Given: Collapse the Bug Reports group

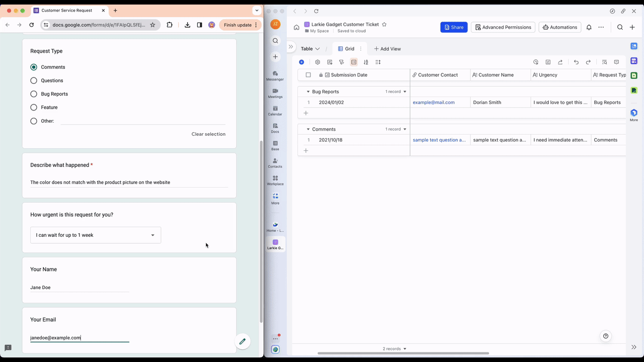Looking at the screenshot, I should [x=308, y=92].
